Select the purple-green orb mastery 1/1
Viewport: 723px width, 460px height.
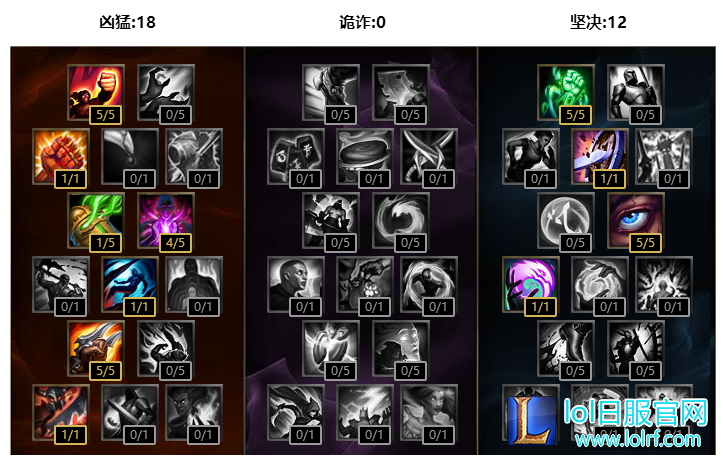pos(531,285)
